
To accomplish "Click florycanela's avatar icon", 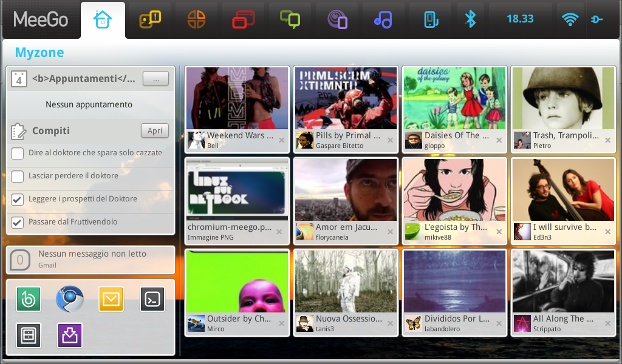I will tap(305, 232).
